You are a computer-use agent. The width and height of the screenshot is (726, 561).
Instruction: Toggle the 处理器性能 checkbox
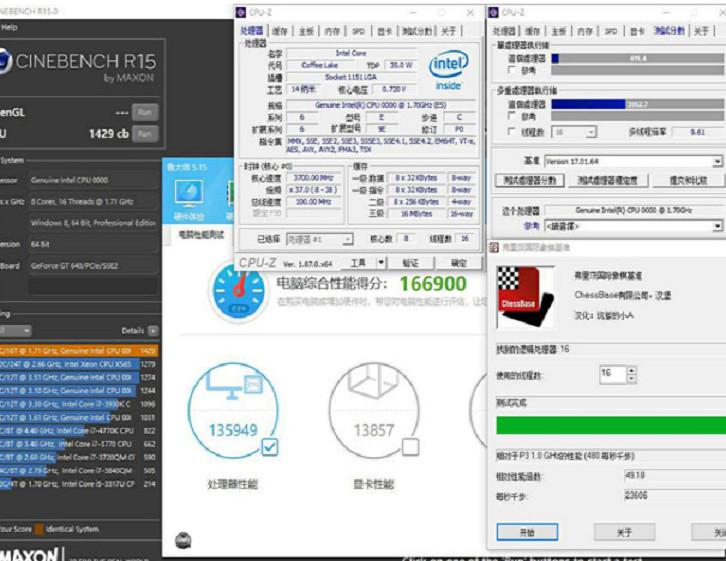(x=269, y=447)
